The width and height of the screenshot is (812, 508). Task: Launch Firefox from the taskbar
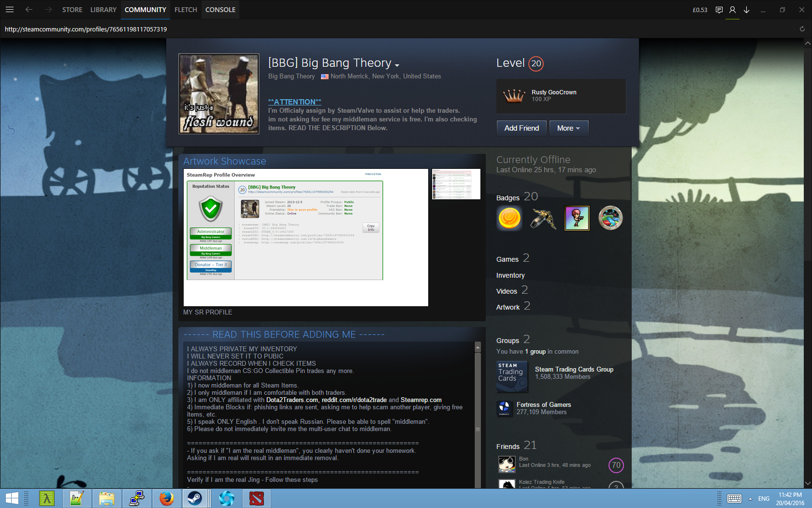167,498
